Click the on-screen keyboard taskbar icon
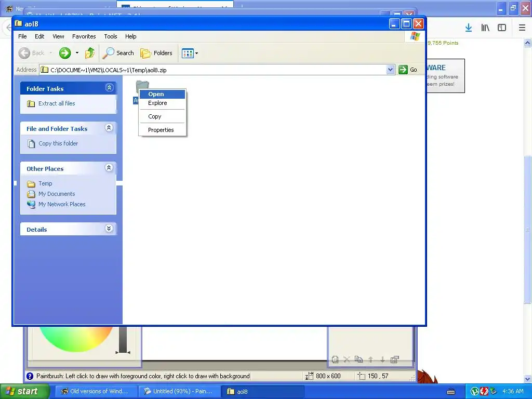The width and height of the screenshot is (532, 399). click(451, 392)
